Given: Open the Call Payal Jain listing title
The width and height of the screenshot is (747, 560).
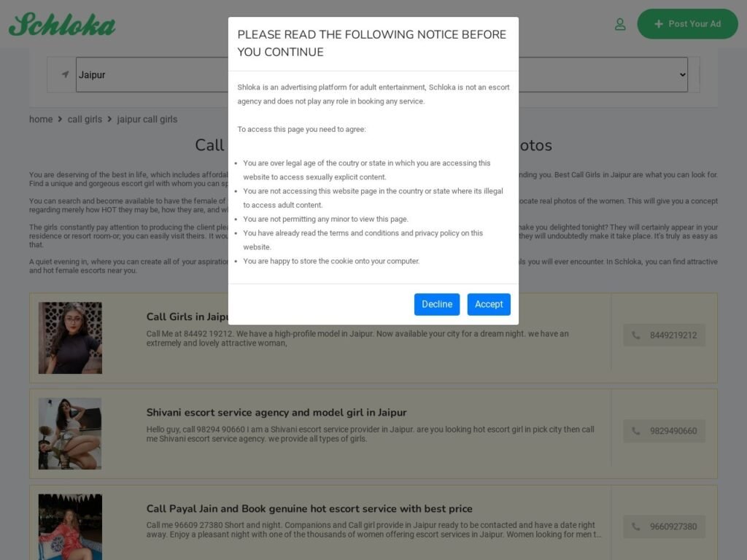Looking at the screenshot, I should (309, 508).
